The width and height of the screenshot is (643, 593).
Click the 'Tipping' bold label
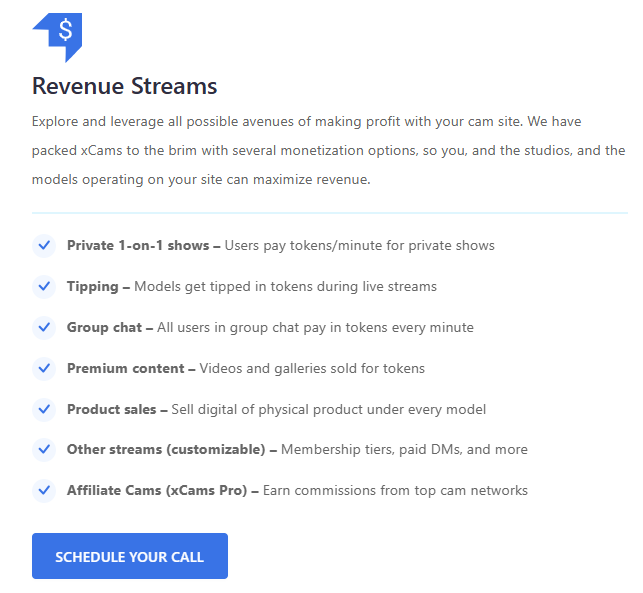[93, 287]
